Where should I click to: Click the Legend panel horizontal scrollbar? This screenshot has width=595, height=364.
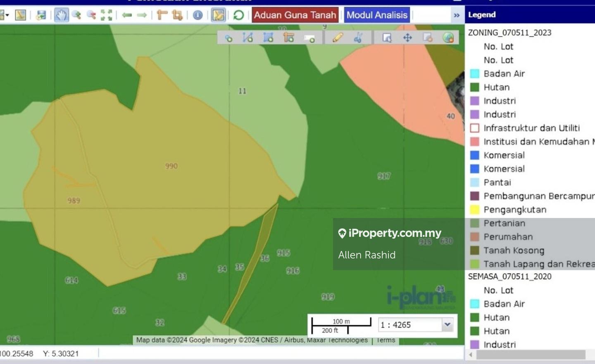click(x=530, y=355)
